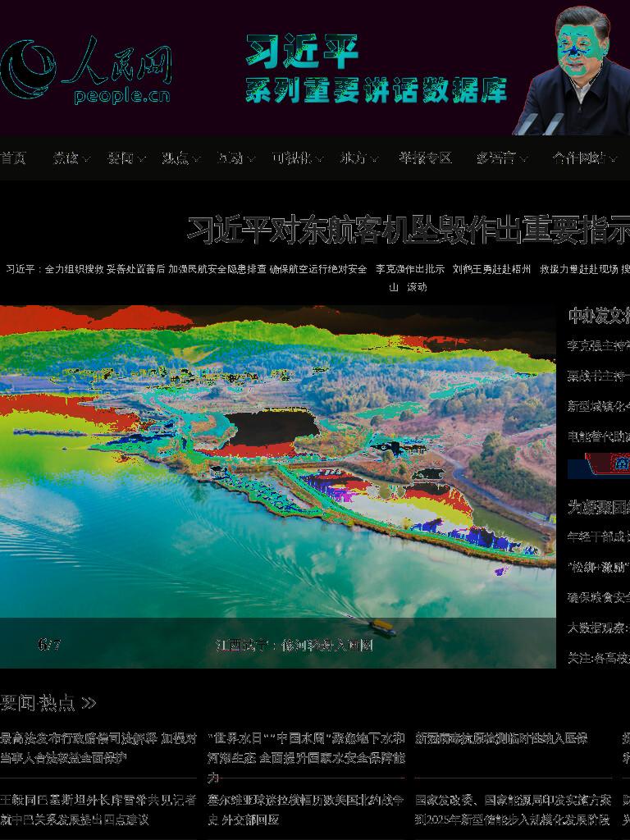The image size is (630, 840).
Task: Open sidebar headline starting 中办发文
Action: click(x=599, y=316)
